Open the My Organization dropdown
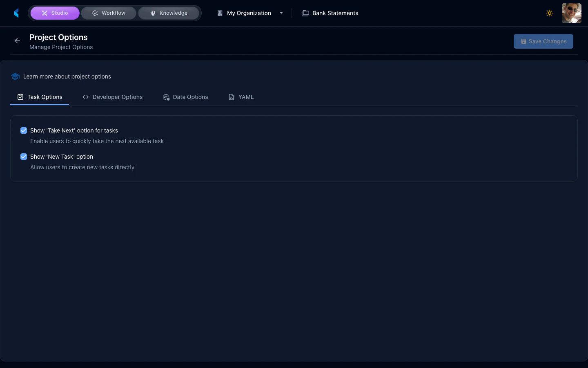This screenshot has height=368, width=588. [x=250, y=13]
